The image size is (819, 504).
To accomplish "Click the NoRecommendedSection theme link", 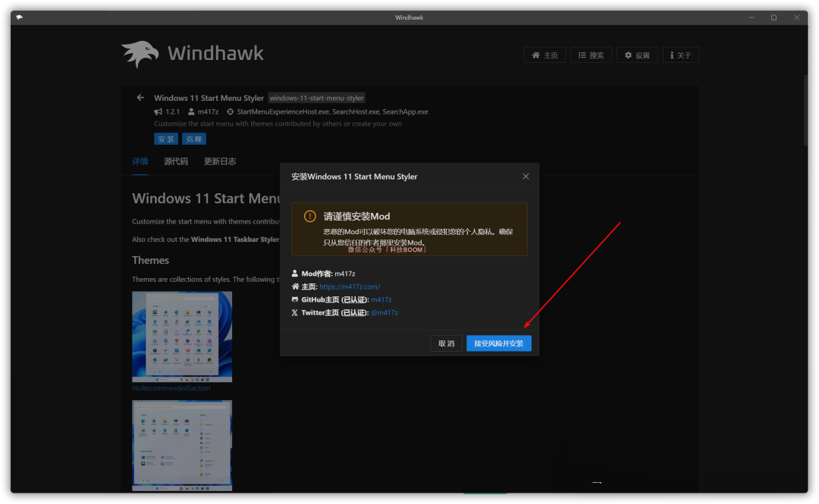I will (x=171, y=388).
